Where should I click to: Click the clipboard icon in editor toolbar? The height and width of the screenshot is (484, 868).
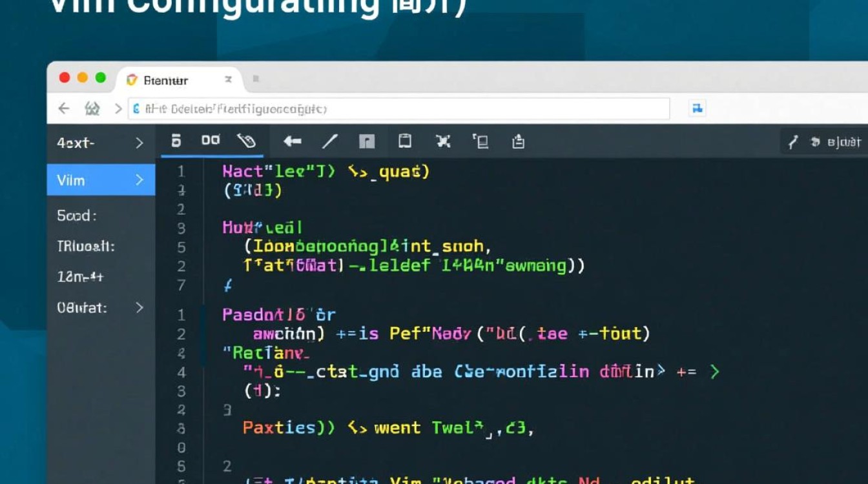click(405, 141)
